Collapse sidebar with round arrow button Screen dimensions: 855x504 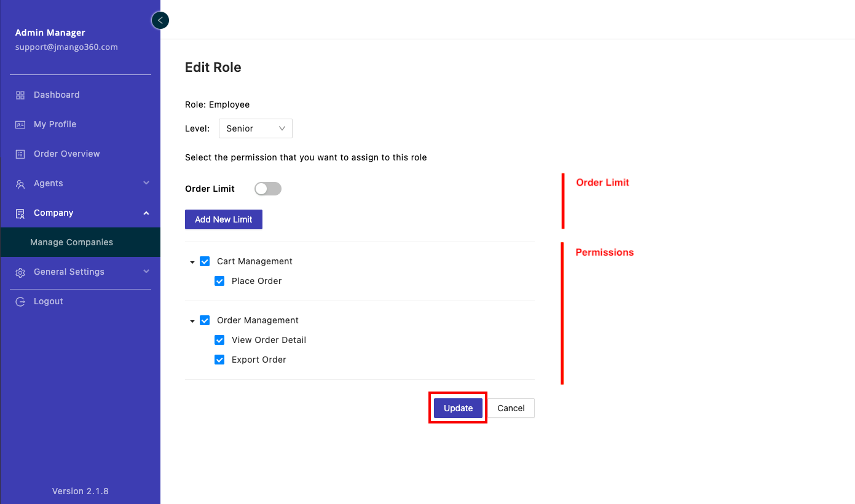click(160, 21)
